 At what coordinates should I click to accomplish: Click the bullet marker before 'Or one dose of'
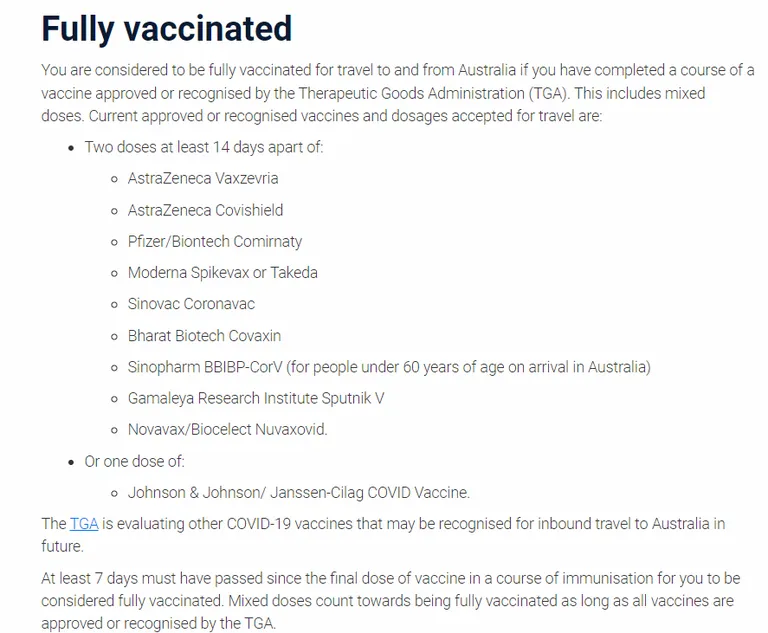pos(72,462)
